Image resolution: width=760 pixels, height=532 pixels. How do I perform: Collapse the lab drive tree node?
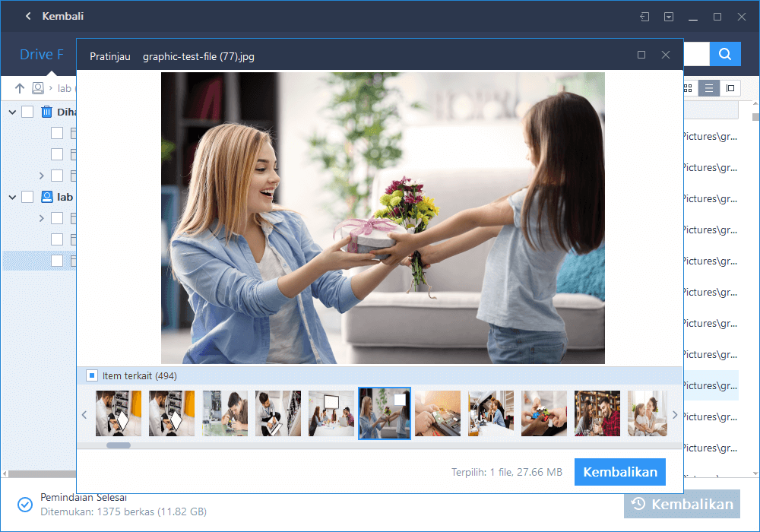[x=12, y=197]
